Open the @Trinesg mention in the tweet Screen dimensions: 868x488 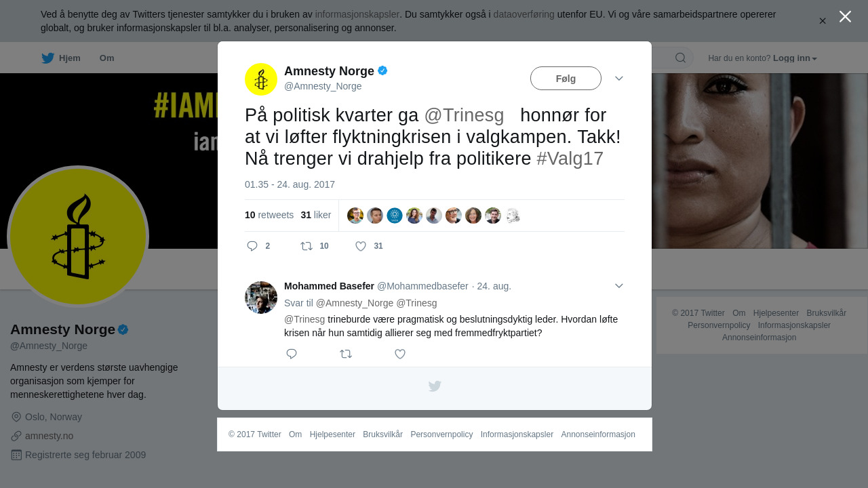(464, 115)
